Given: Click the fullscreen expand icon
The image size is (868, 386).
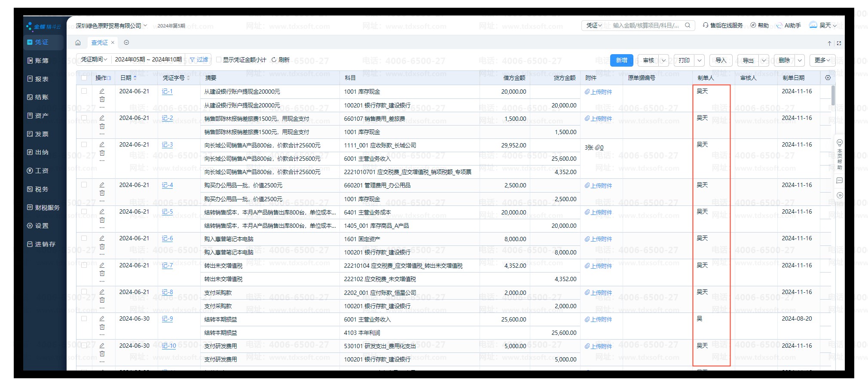Looking at the screenshot, I should (839, 43).
